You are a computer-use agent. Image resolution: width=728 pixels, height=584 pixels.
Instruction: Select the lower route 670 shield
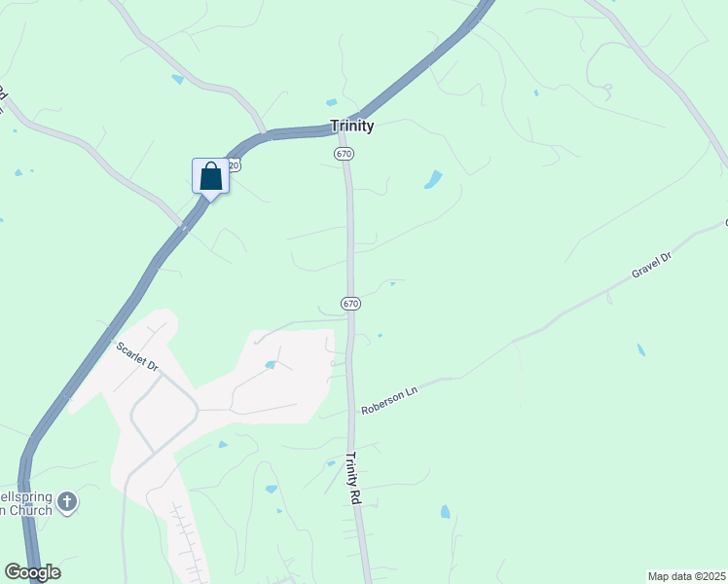(x=350, y=304)
